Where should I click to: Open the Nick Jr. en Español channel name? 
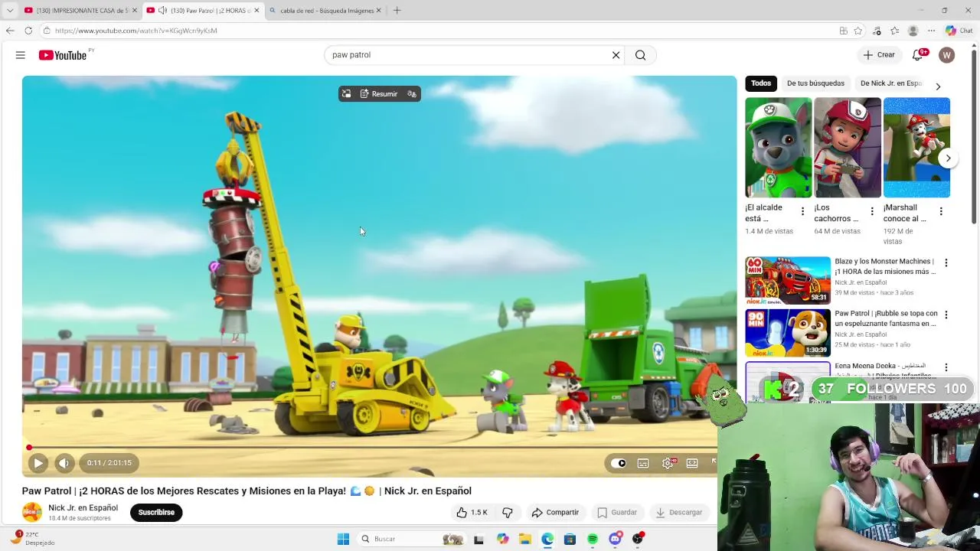tap(83, 508)
